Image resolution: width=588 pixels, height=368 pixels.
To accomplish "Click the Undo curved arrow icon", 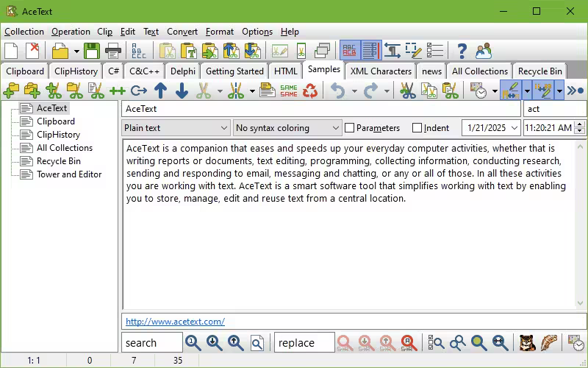I will pyautogui.click(x=338, y=91).
